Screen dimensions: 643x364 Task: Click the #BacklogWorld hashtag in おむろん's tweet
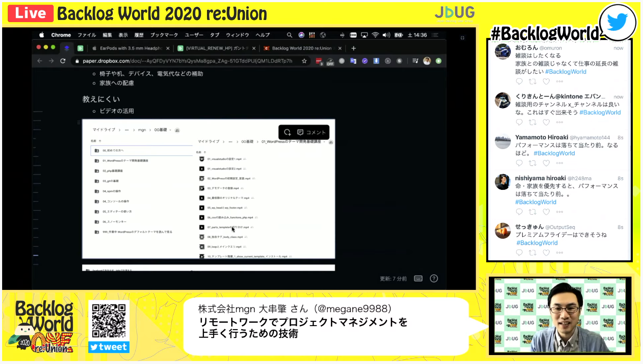coord(565,72)
